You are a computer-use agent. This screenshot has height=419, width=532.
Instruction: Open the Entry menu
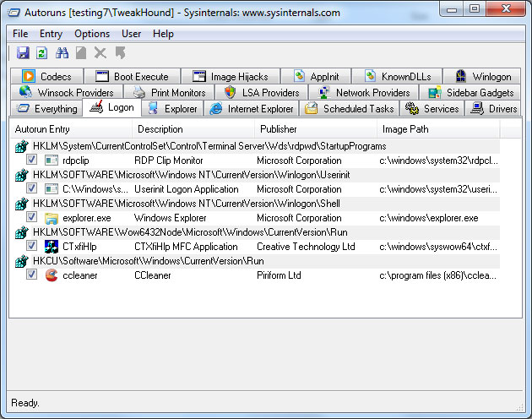[51, 34]
